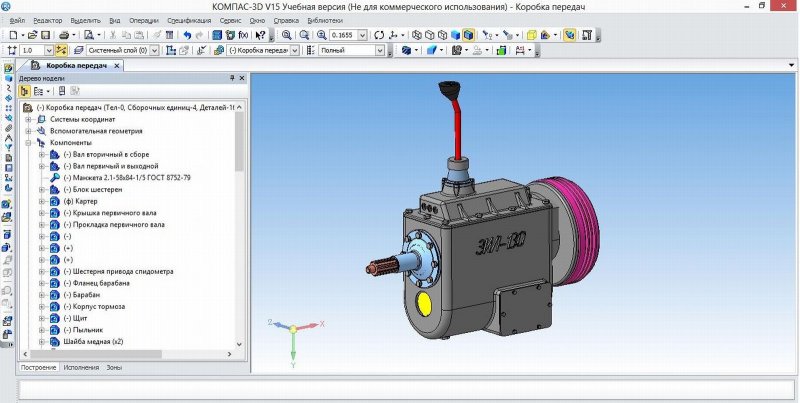Select Шестерня привода спидометра tree item
This screenshot has height=403, width=800.
pos(118,272)
